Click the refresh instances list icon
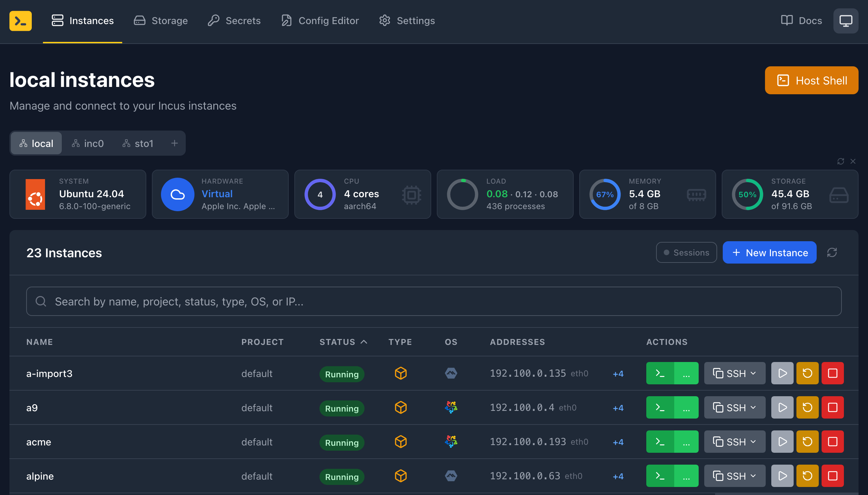The width and height of the screenshot is (868, 495). click(x=832, y=252)
